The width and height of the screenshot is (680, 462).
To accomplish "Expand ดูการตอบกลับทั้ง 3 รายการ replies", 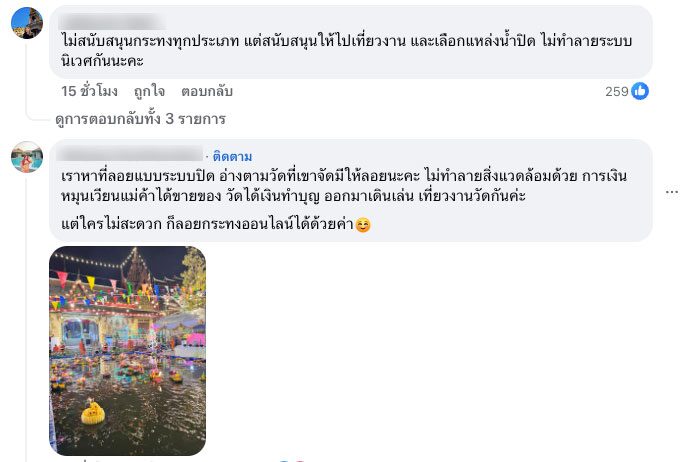I will (x=141, y=119).
